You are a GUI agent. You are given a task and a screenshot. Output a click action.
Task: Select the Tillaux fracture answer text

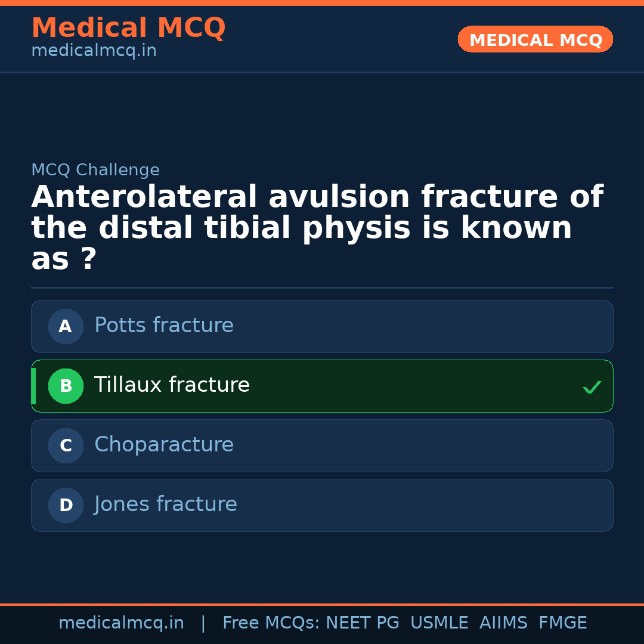pos(172,385)
